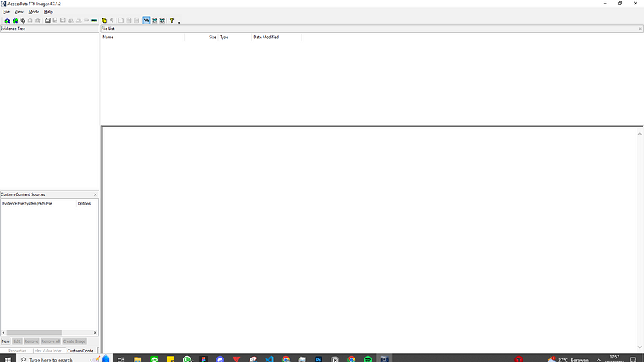The image size is (644, 362).
Task: Click the Export Files toolbar icon
Action: (x=121, y=21)
